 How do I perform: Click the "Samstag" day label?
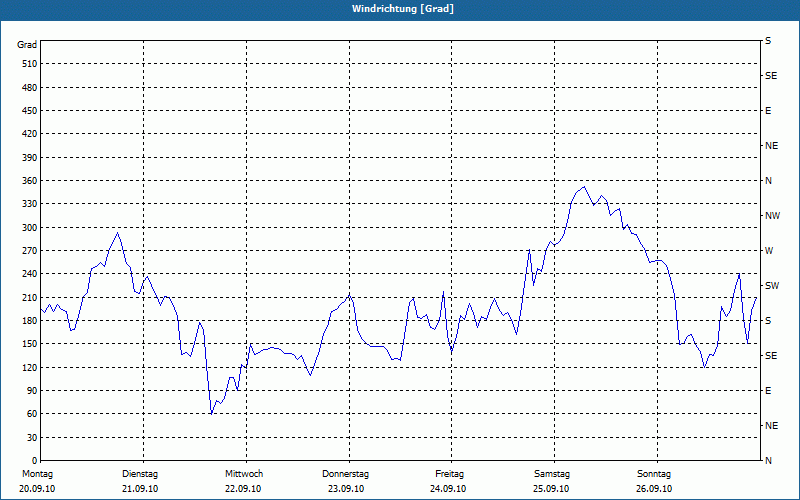[552, 474]
